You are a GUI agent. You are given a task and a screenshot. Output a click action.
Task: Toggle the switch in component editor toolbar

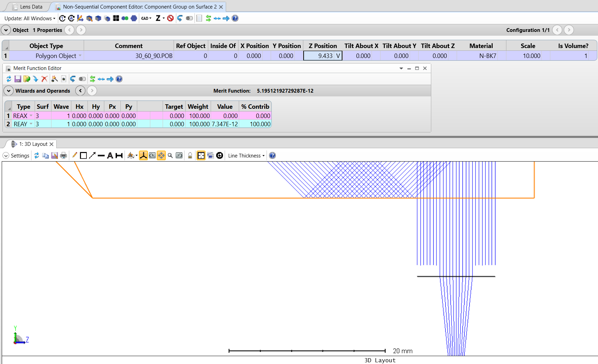(x=189, y=18)
